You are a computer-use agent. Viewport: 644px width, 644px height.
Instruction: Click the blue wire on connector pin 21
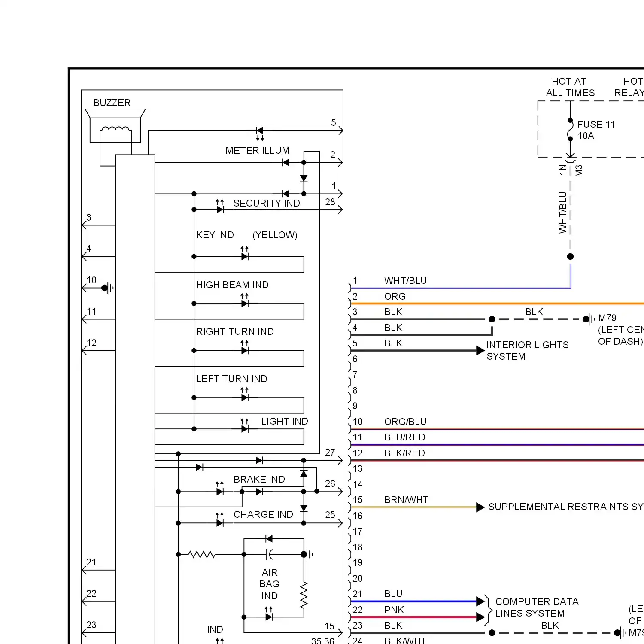coord(413,601)
